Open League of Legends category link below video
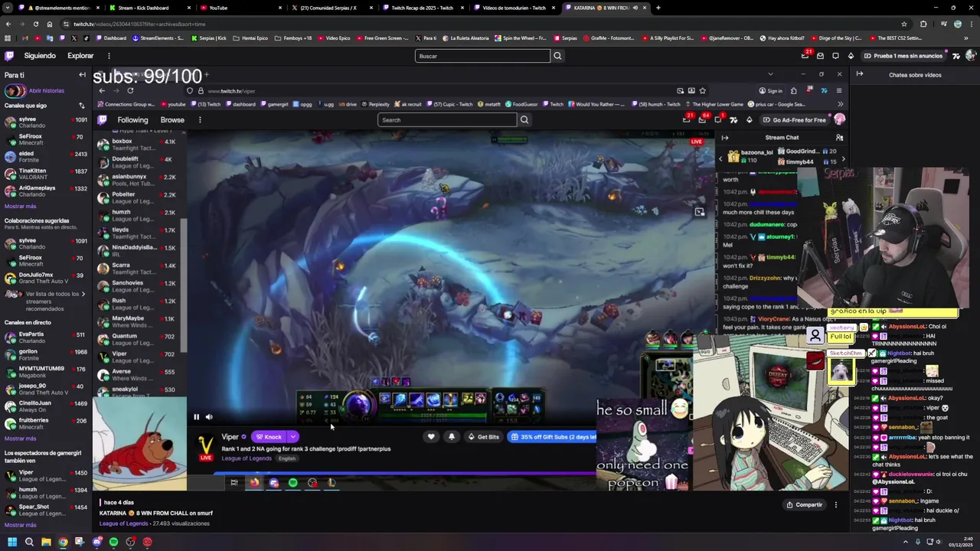980x551 pixels. (123, 523)
